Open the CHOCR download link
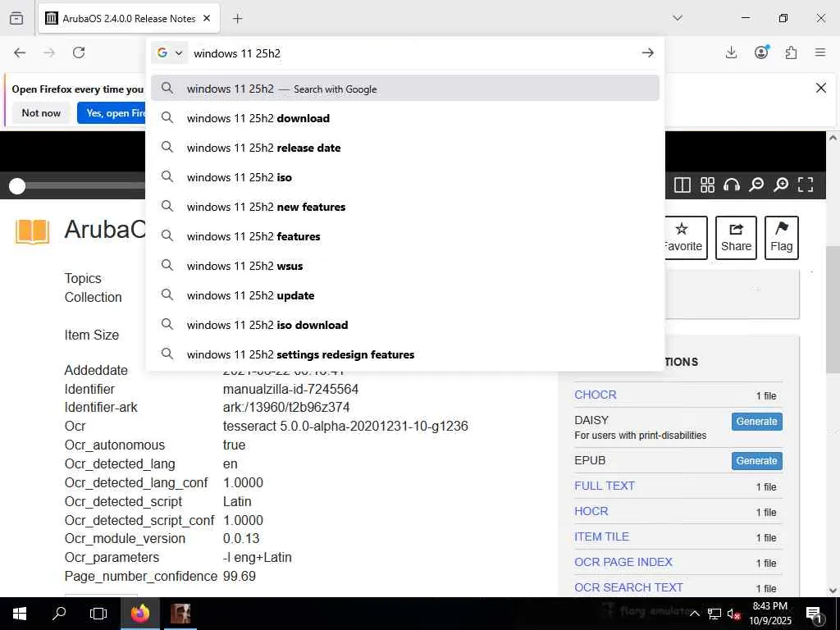 (x=595, y=395)
